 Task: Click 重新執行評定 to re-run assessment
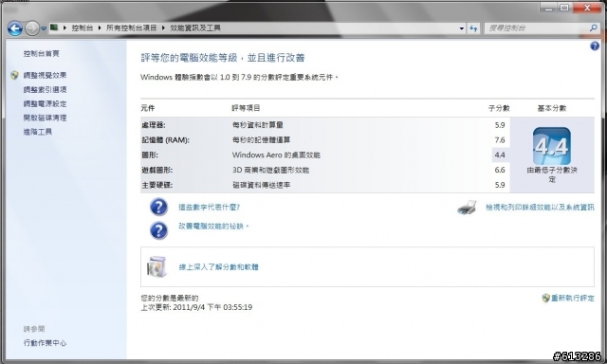coord(573,298)
